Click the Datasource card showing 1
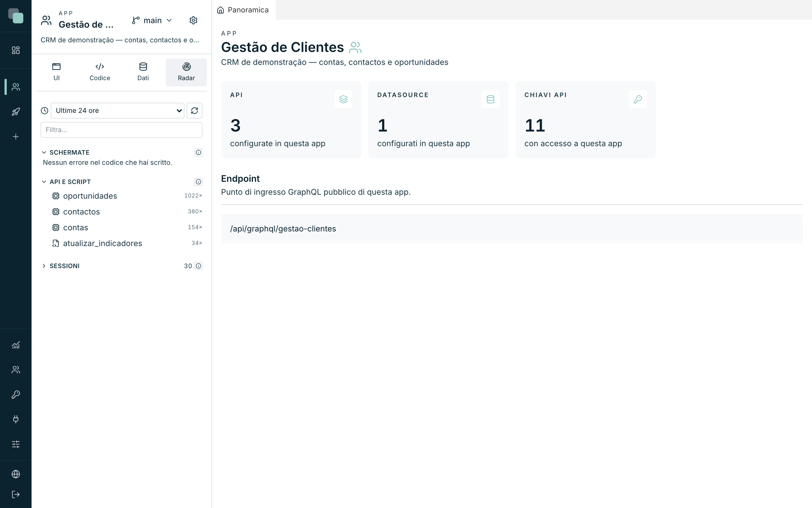Screen dimensions: 812x508 (x=438, y=120)
